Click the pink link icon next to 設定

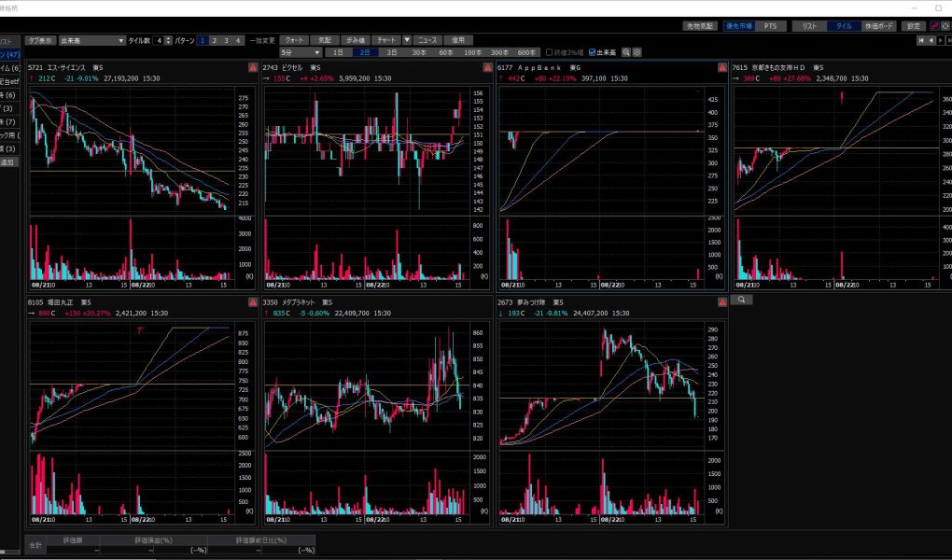[x=934, y=26]
